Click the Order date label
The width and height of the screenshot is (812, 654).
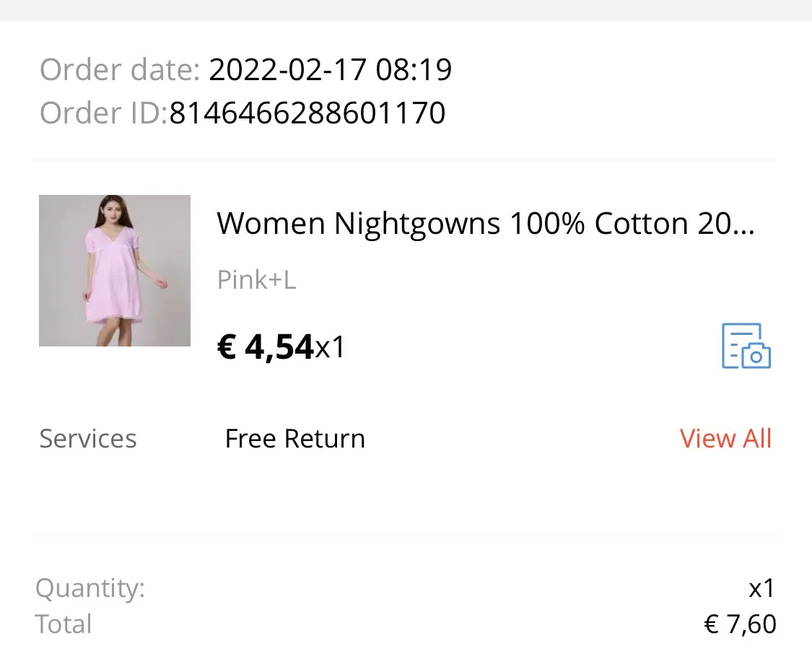tap(119, 70)
